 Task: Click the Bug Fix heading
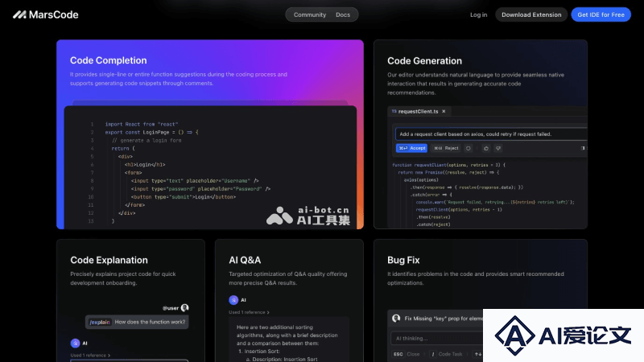[x=403, y=260]
